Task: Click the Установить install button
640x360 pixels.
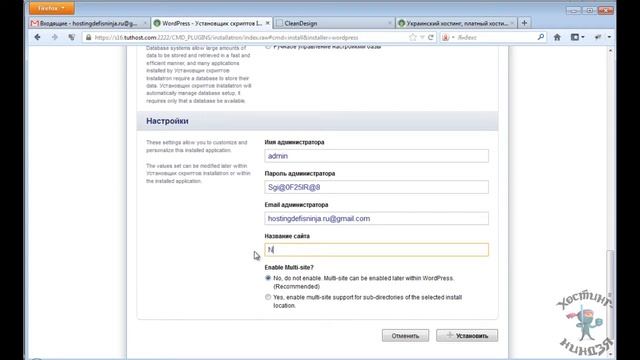Action: coord(467,336)
